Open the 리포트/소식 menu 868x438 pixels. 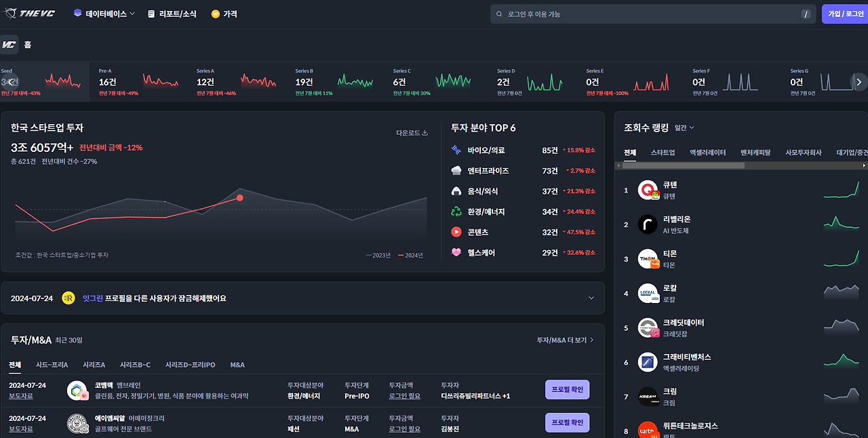click(x=172, y=14)
